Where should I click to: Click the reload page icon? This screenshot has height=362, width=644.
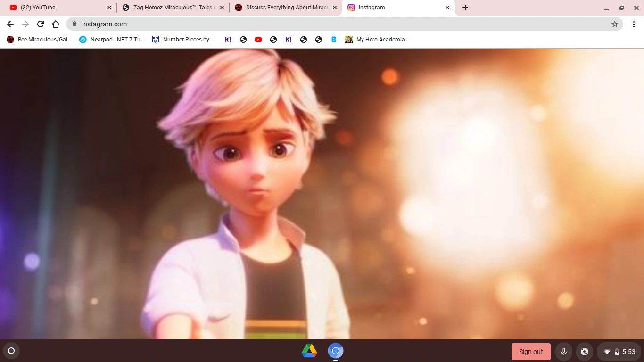41,24
